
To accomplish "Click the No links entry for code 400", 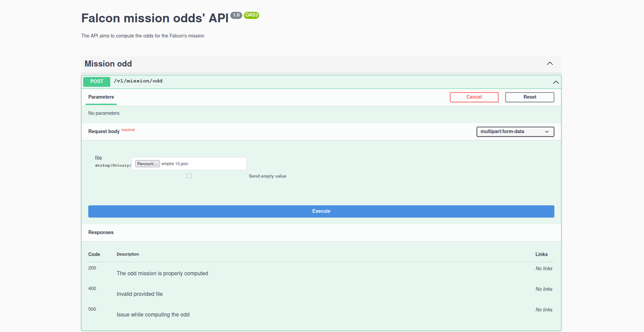I will click(x=544, y=289).
